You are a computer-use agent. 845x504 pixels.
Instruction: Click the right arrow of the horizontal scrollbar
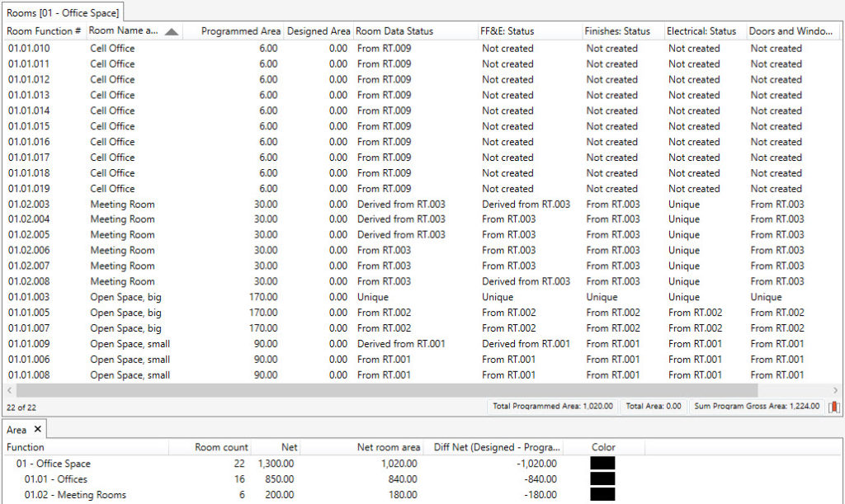837,391
